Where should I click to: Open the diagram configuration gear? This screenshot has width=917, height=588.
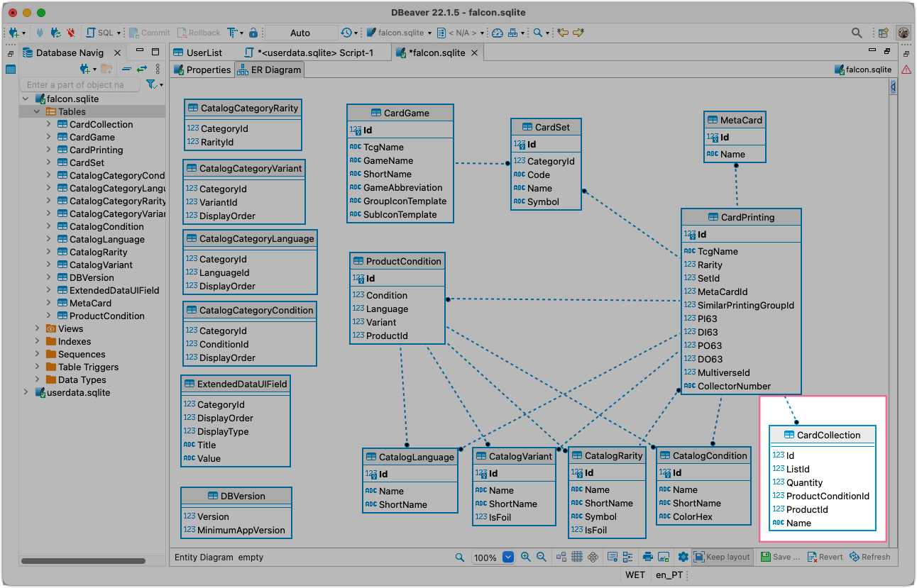(683, 558)
